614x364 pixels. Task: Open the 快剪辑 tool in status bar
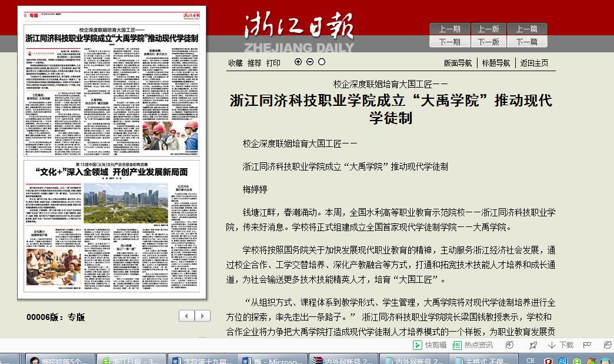coord(430,345)
